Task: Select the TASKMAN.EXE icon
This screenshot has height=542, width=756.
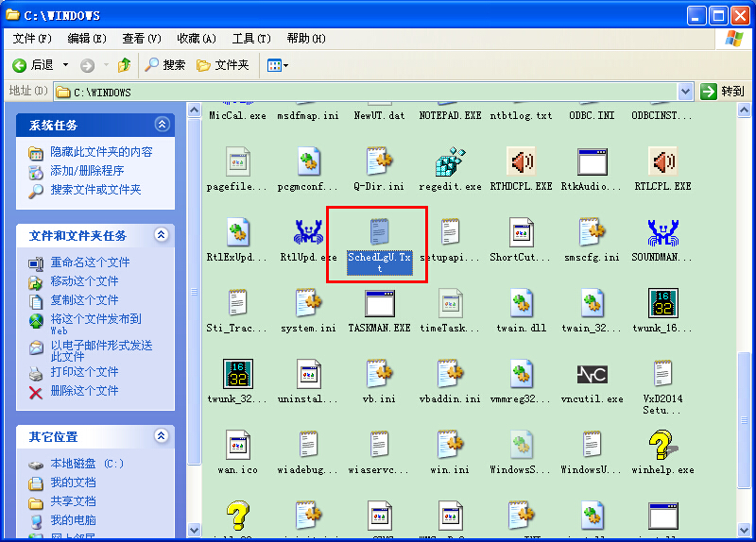Action: [380, 303]
